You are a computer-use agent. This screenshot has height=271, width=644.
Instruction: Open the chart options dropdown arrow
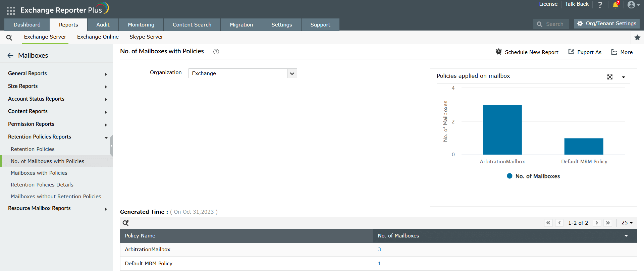pyautogui.click(x=624, y=77)
